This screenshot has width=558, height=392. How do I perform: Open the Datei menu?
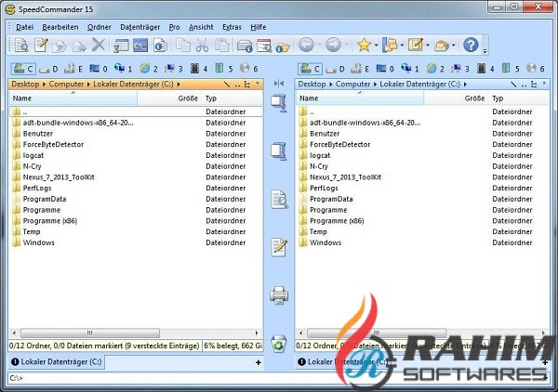[x=24, y=27]
